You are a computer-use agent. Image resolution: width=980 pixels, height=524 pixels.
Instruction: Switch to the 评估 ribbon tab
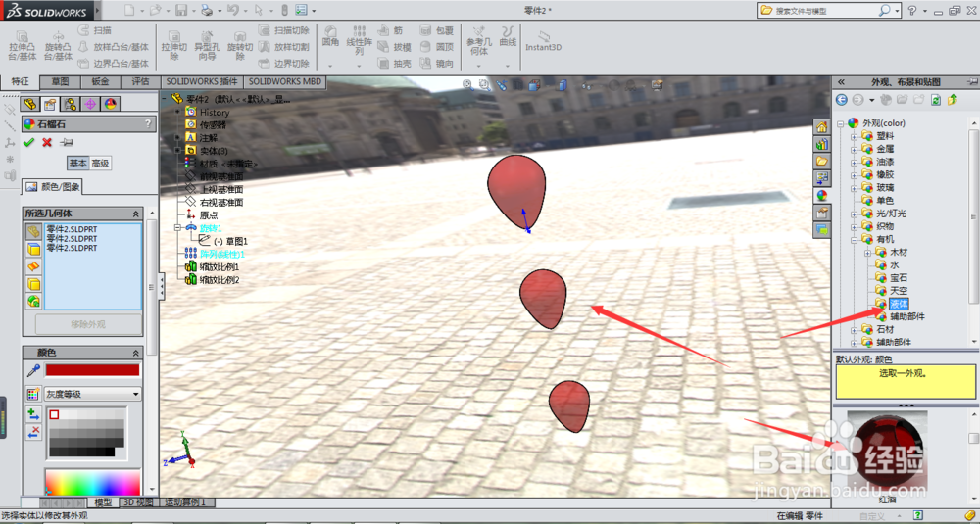point(140,81)
